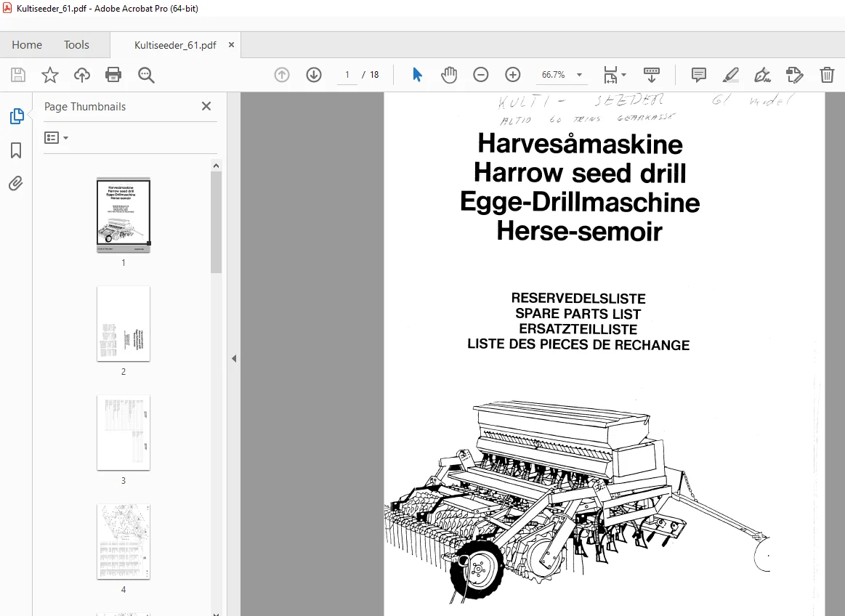Close the Page Thumbnails panel
Screen dimensions: 845x616
pos(206,106)
